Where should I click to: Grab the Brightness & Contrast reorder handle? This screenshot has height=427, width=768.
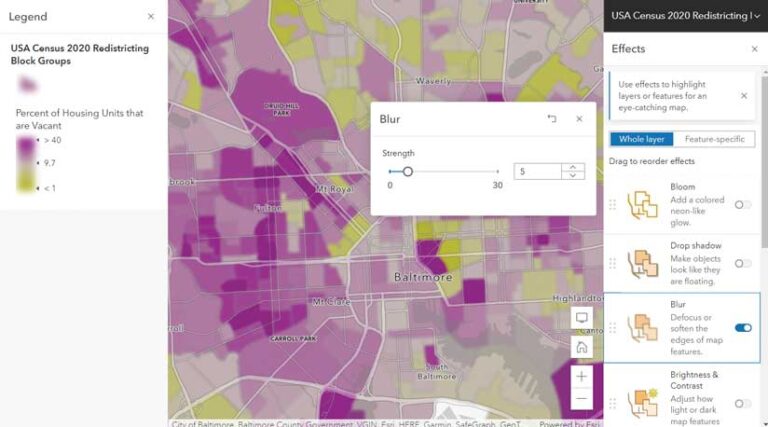612,403
